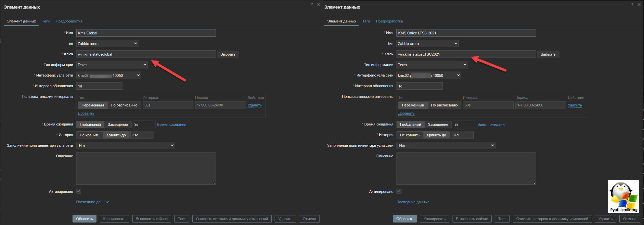Choose Хранить до in KMS Office LTSC dialog
Image resolution: width=644 pixels, height=225 pixels.
(436, 135)
